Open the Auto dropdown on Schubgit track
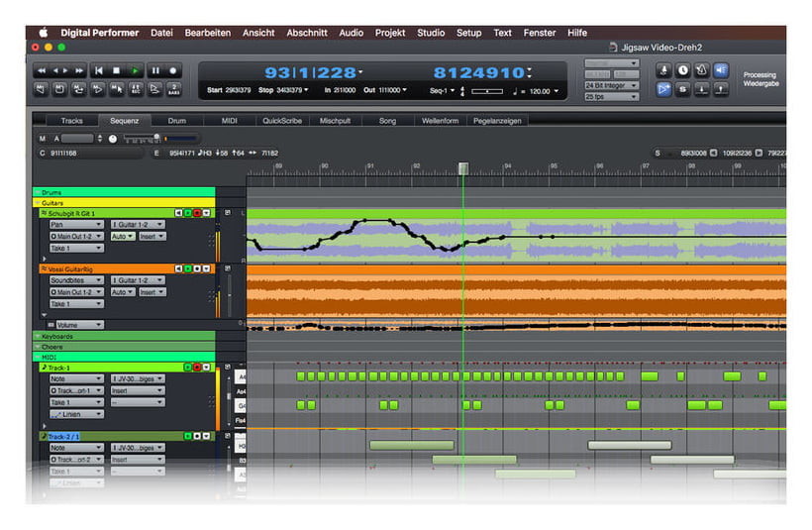 (123, 236)
